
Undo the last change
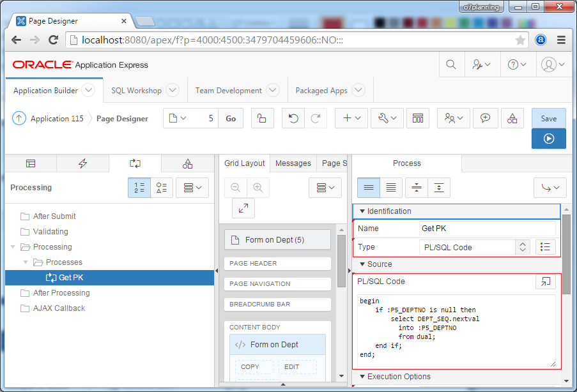click(293, 118)
